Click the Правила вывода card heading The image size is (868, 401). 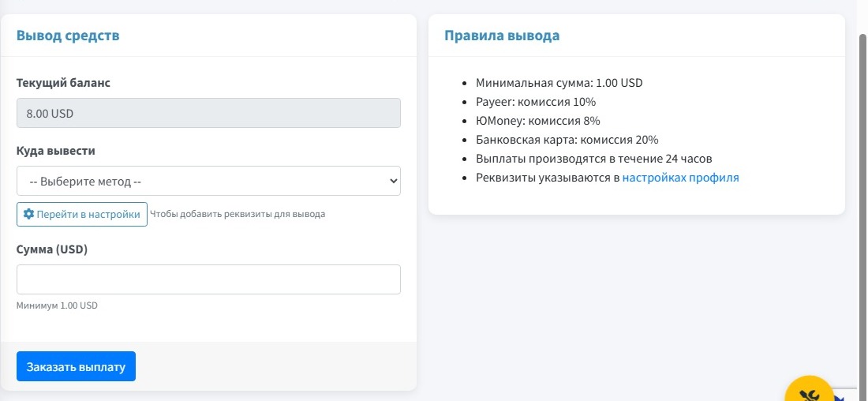502,36
